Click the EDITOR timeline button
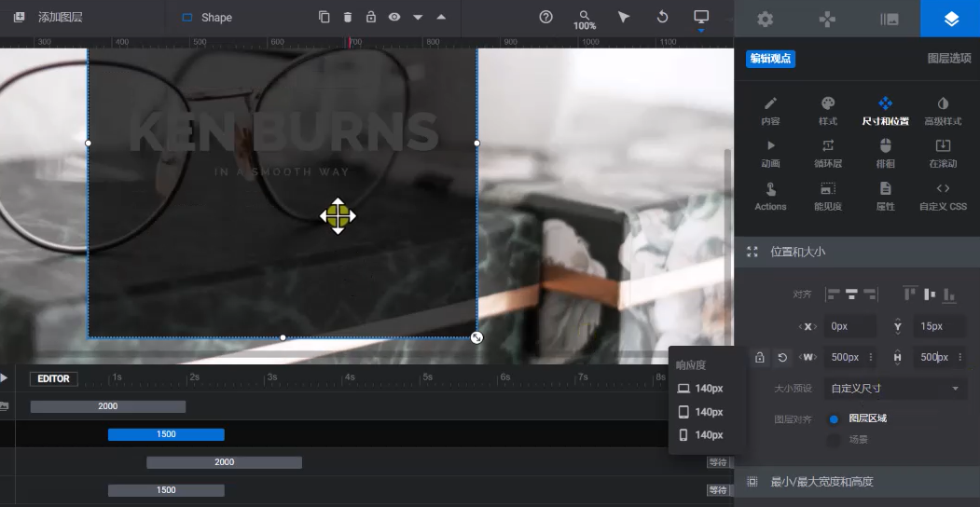This screenshot has height=507, width=980. pyautogui.click(x=54, y=378)
